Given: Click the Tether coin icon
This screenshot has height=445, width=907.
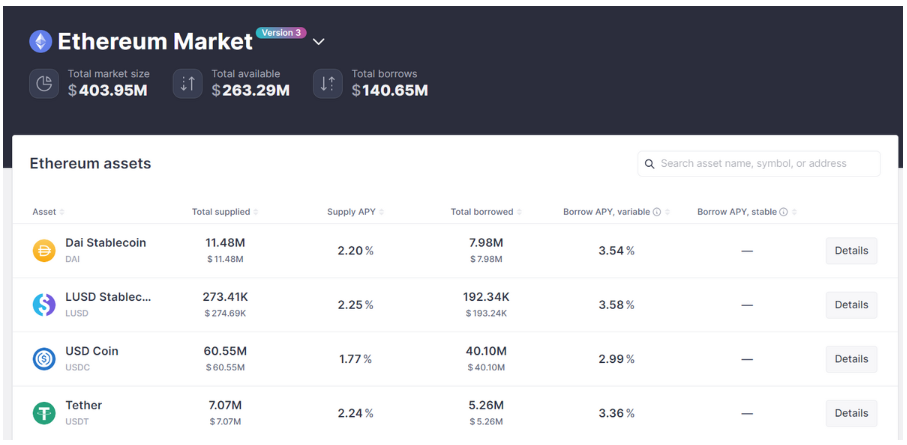Looking at the screenshot, I should [44, 413].
